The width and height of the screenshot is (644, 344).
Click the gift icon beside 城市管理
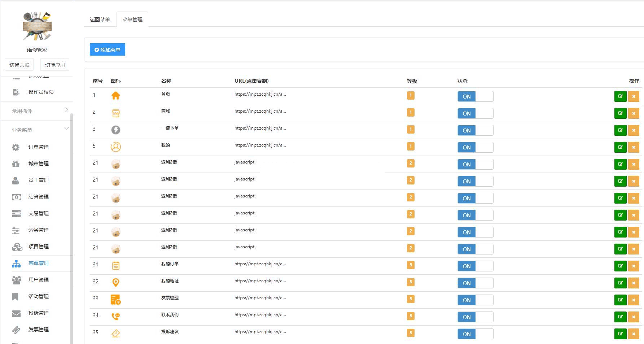(x=16, y=164)
